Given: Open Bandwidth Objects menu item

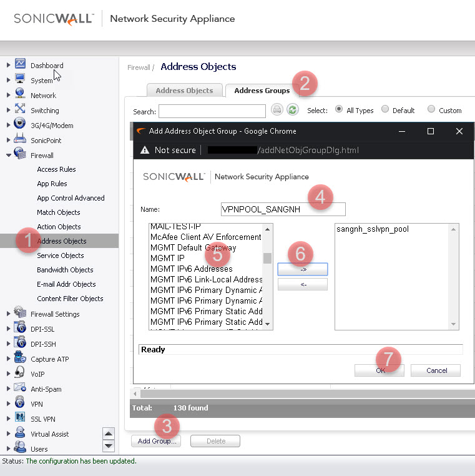Looking at the screenshot, I should [65, 270].
